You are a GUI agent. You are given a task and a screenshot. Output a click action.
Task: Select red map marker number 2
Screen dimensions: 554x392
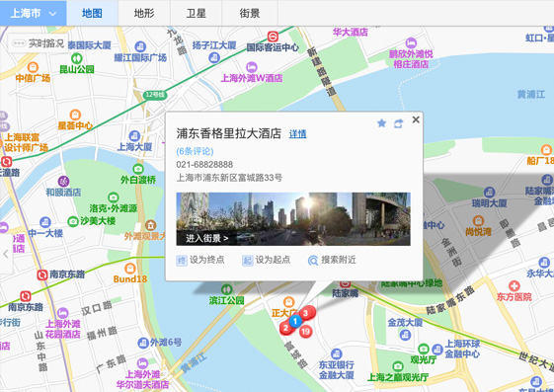tap(285, 329)
